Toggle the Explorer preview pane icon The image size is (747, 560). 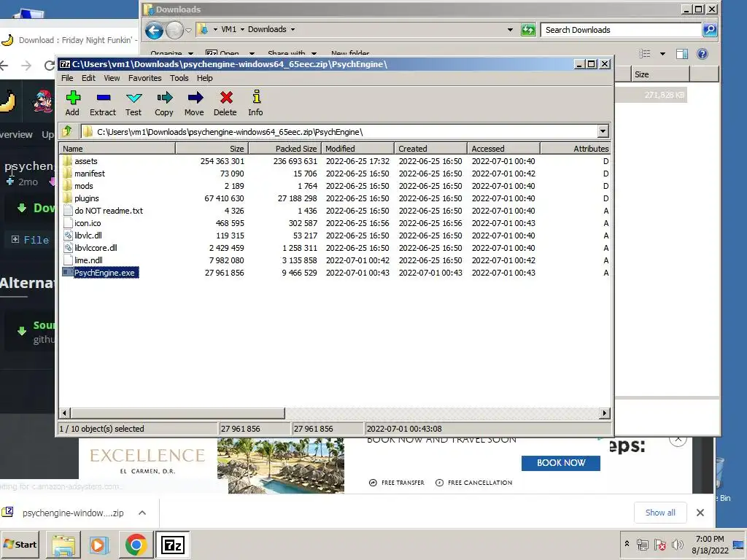click(682, 54)
